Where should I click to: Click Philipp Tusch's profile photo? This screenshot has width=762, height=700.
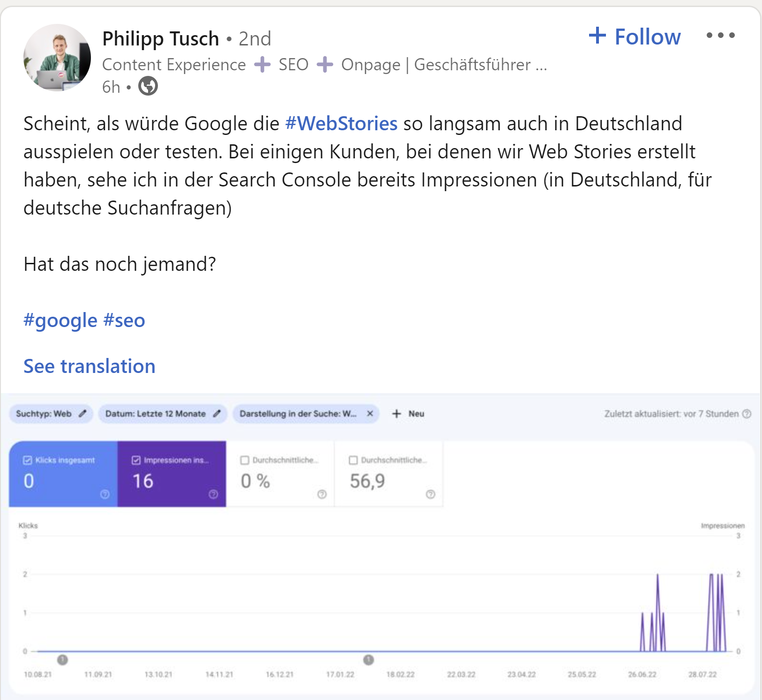(x=56, y=56)
